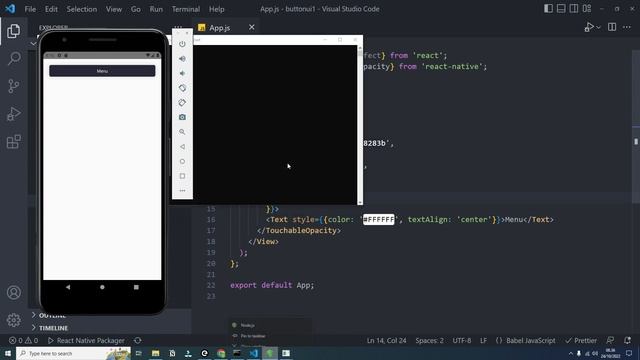The height and width of the screenshot is (360, 640).
Task: Toggle the secondary side bar layout
Action: click(574, 9)
